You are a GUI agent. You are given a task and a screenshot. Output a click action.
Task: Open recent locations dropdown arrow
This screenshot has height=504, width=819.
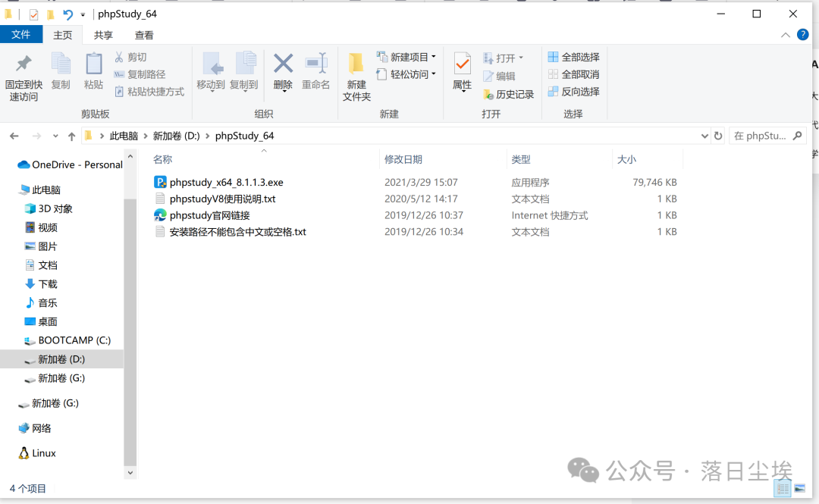55,136
